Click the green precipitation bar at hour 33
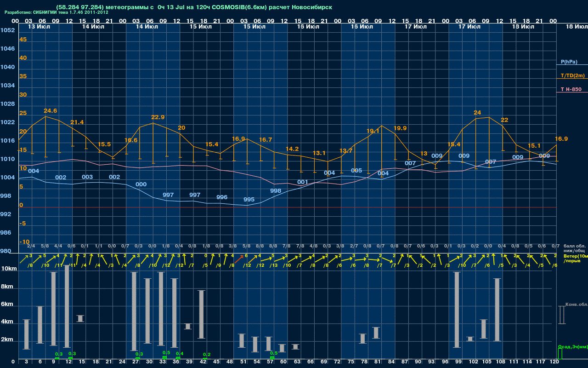 point(164,357)
